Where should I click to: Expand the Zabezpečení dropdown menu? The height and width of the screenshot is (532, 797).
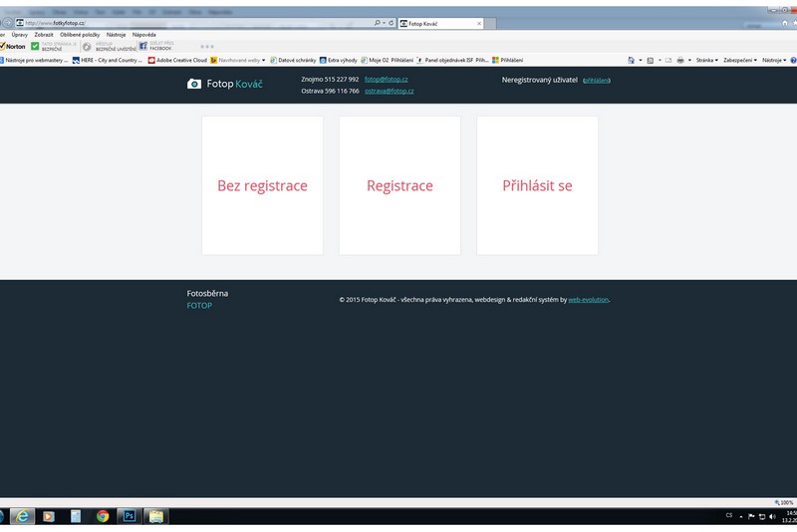pyautogui.click(x=740, y=60)
